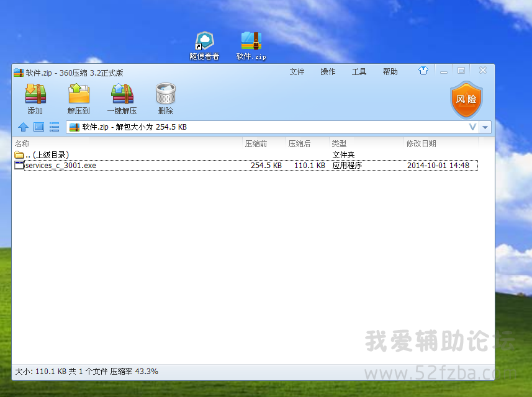This screenshot has width=532, height=397.
Task: Switch to large icon view mode
Action: click(x=38, y=127)
